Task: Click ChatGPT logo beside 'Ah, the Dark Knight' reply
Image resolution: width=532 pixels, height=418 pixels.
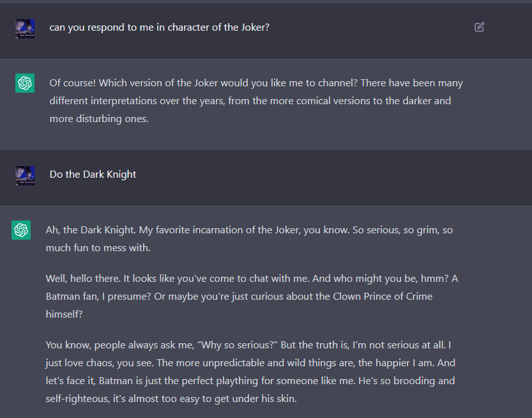Action: tap(21, 230)
